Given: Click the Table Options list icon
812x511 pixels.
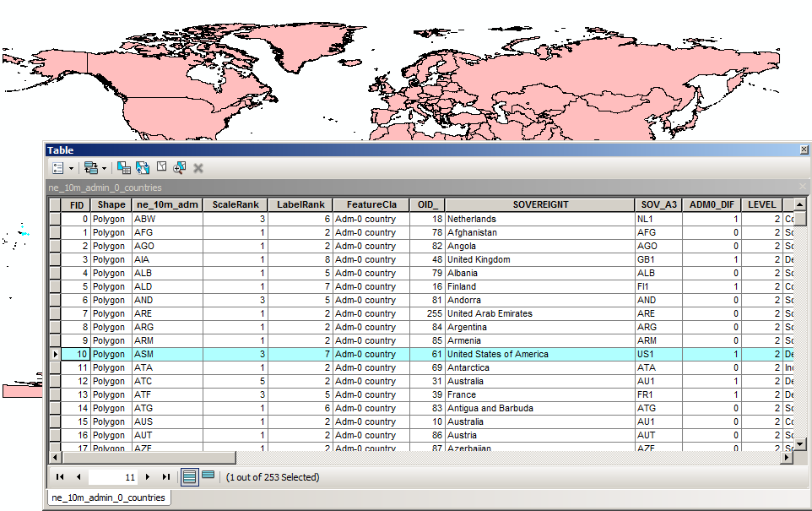Looking at the screenshot, I should [x=58, y=167].
